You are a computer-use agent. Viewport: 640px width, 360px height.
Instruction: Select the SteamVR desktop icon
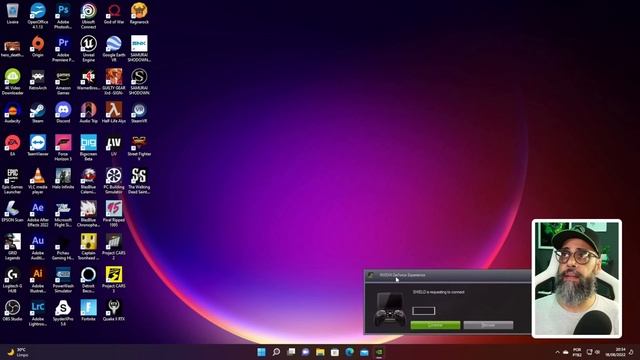click(139, 113)
